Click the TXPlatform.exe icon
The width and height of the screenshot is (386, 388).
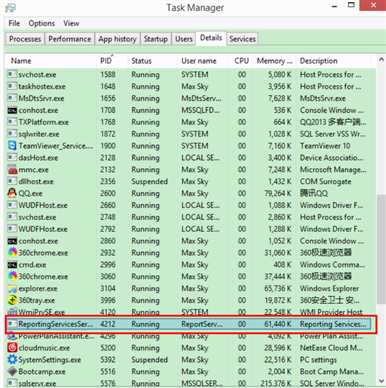[12, 122]
